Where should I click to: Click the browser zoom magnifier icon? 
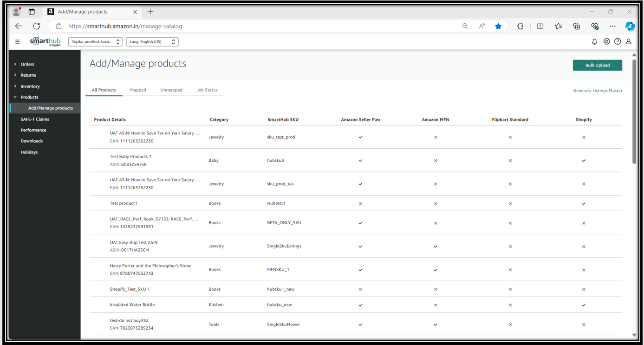point(465,26)
